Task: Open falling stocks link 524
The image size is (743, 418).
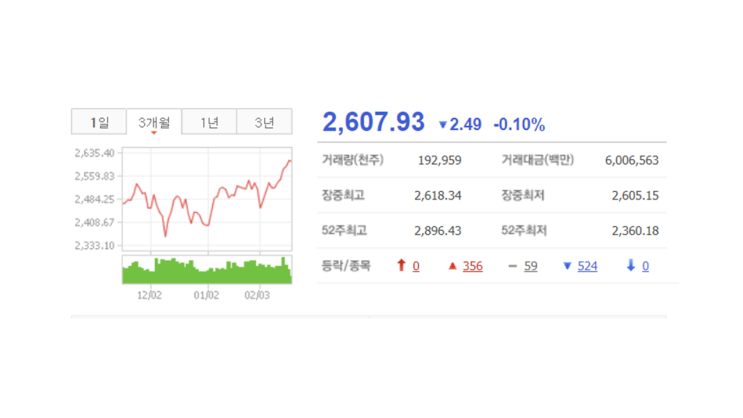Action: click(x=587, y=266)
